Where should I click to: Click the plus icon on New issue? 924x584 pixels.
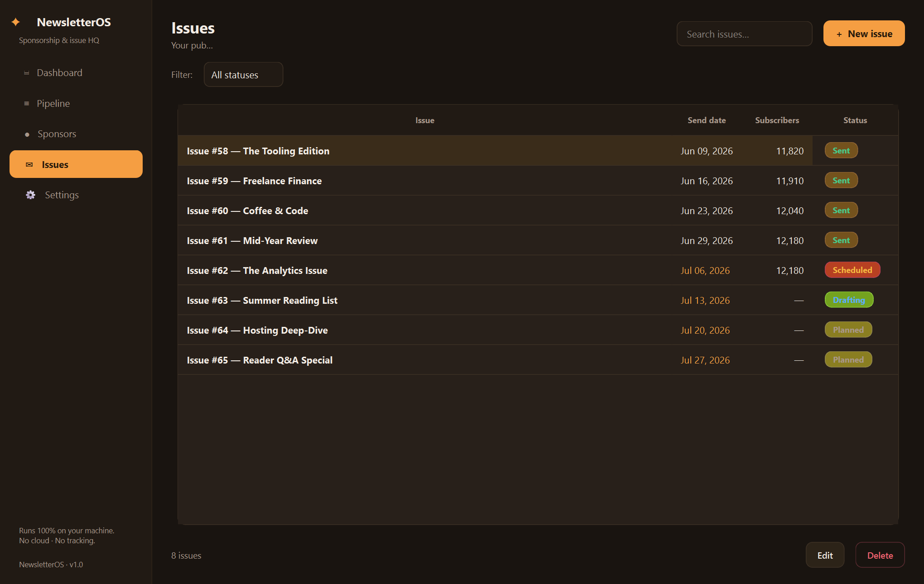pos(839,34)
